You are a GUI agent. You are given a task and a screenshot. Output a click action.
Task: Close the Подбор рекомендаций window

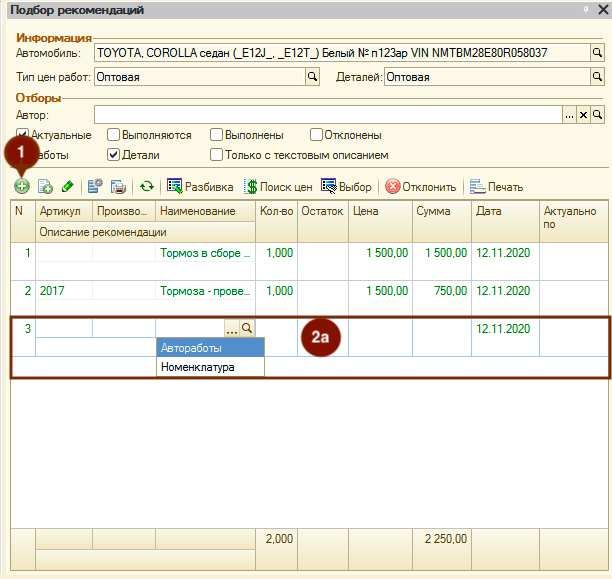point(603,9)
